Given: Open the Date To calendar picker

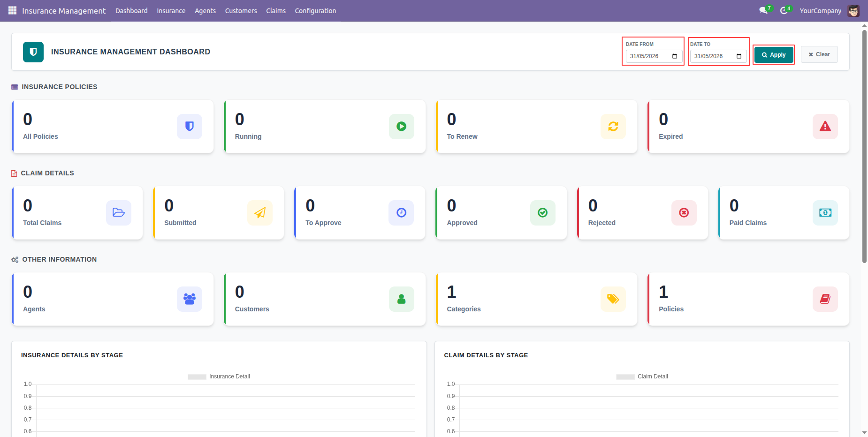Looking at the screenshot, I should [739, 56].
